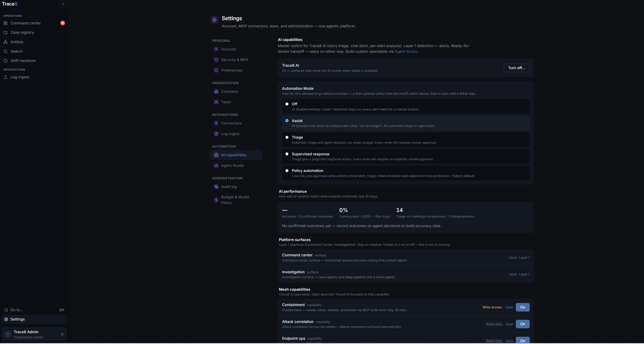Click the Settings gear icon in sidebar
This screenshot has height=344, width=644.
tap(6, 319)
